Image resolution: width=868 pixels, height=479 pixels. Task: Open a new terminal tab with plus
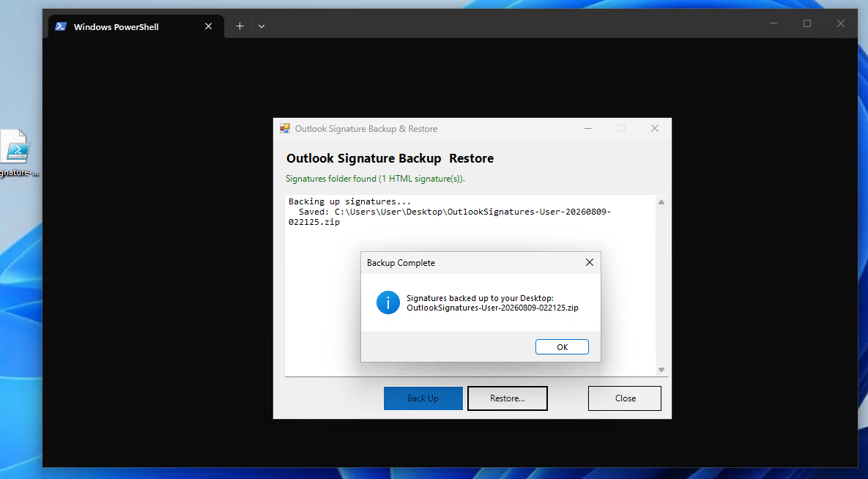tap(240, 26)
